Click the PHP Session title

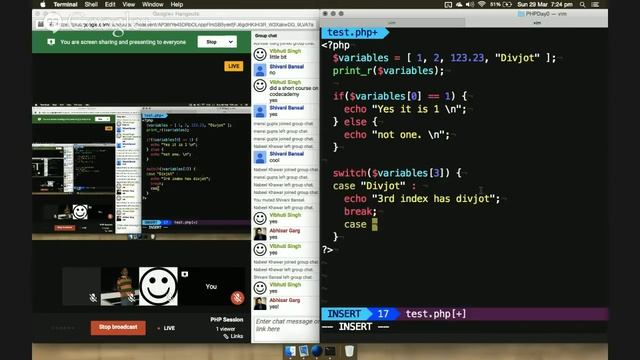point(227,320)
